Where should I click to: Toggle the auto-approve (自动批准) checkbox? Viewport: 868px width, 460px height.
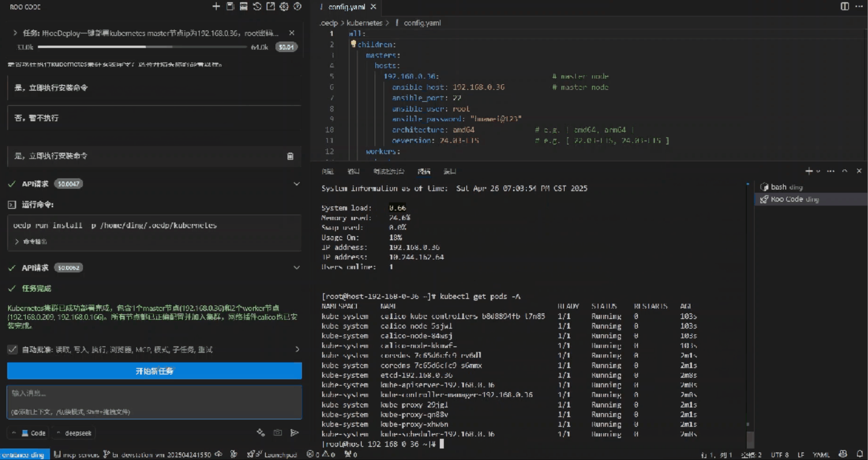(x=12, y=349)
